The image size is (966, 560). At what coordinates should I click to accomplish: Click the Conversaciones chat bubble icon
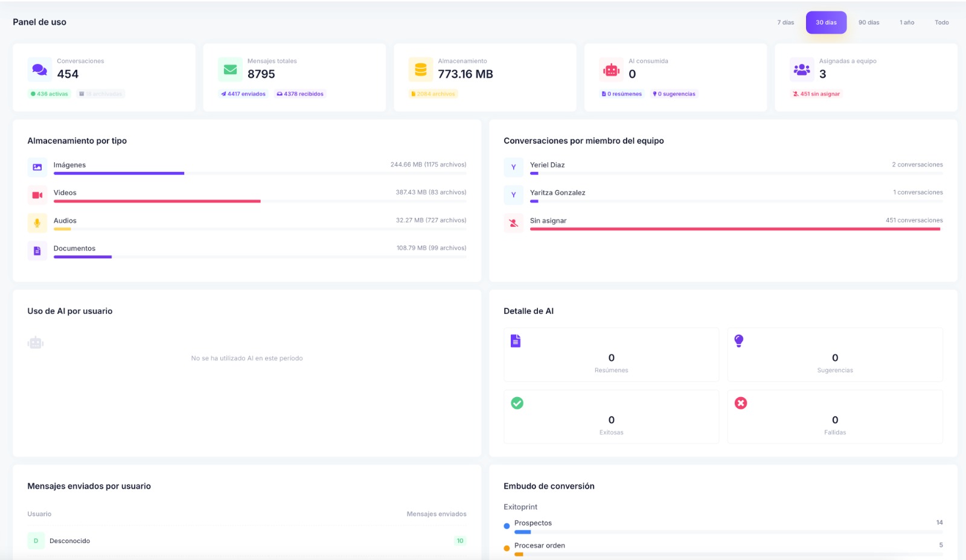(x=40, y=69)
